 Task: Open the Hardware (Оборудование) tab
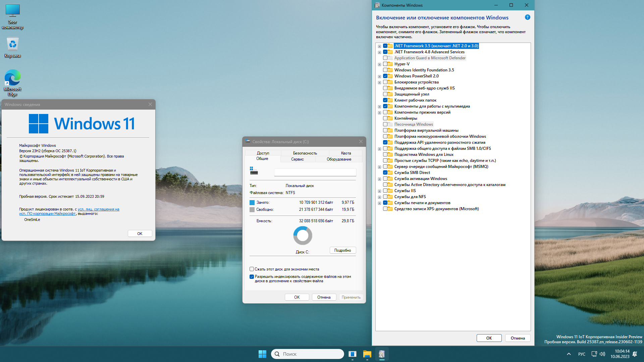click(x=339, y=159)
